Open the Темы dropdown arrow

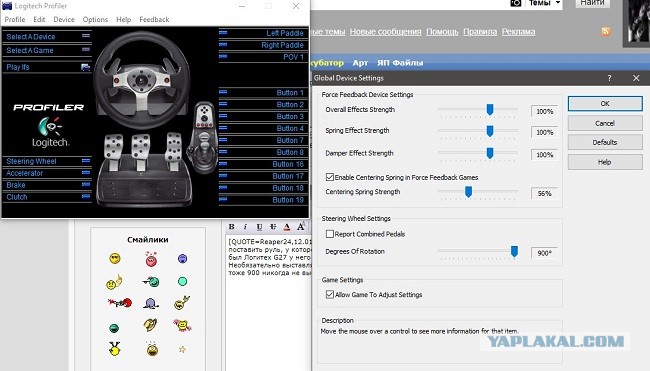(x=558, y=3)
